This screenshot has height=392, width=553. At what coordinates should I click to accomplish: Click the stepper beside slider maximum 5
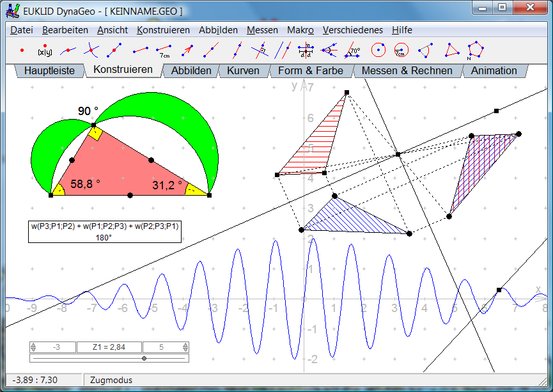click(185, 347)
